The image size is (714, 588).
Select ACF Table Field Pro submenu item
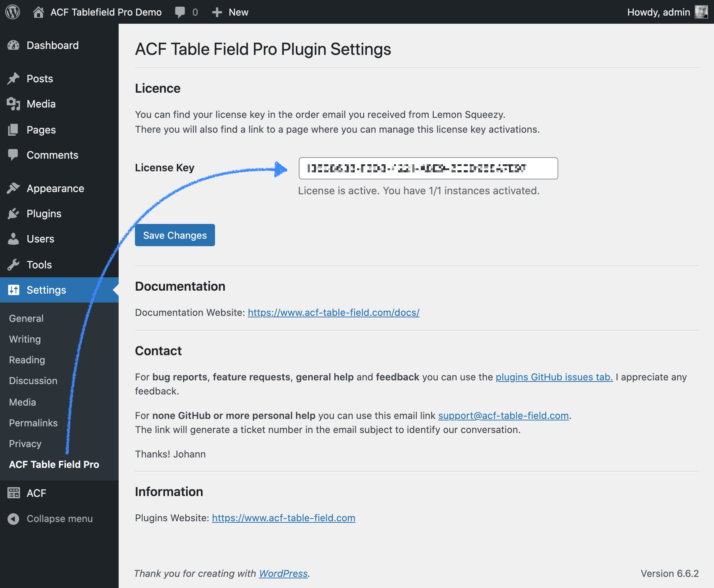point(54,465)
